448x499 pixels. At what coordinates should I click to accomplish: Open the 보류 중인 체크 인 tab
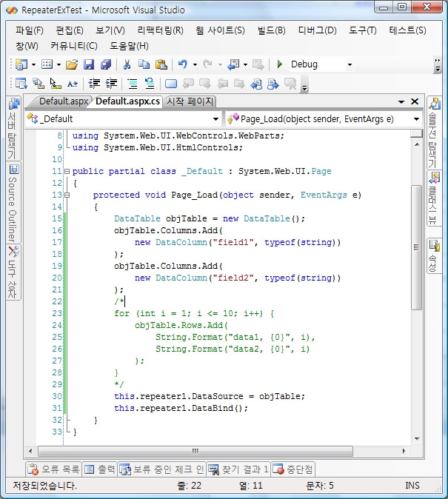click(x=161, y=469)
